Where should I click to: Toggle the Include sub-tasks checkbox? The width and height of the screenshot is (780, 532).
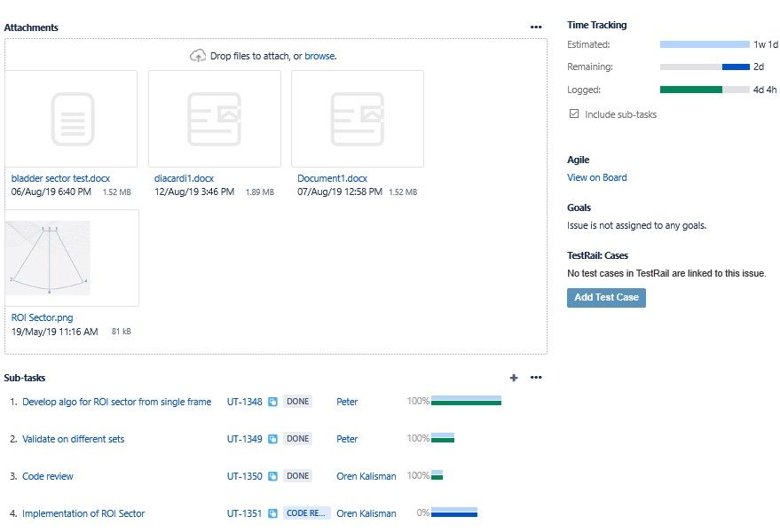574,113
